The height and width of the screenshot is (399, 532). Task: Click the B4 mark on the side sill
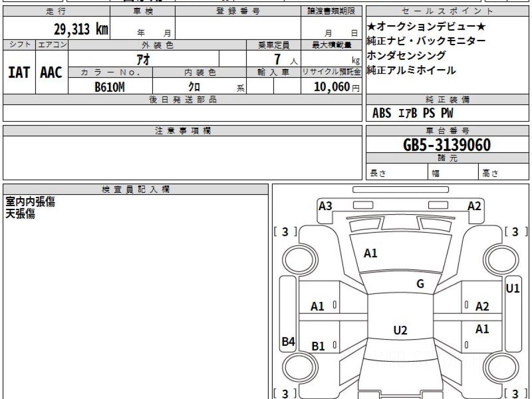click(x=289, y=341)
